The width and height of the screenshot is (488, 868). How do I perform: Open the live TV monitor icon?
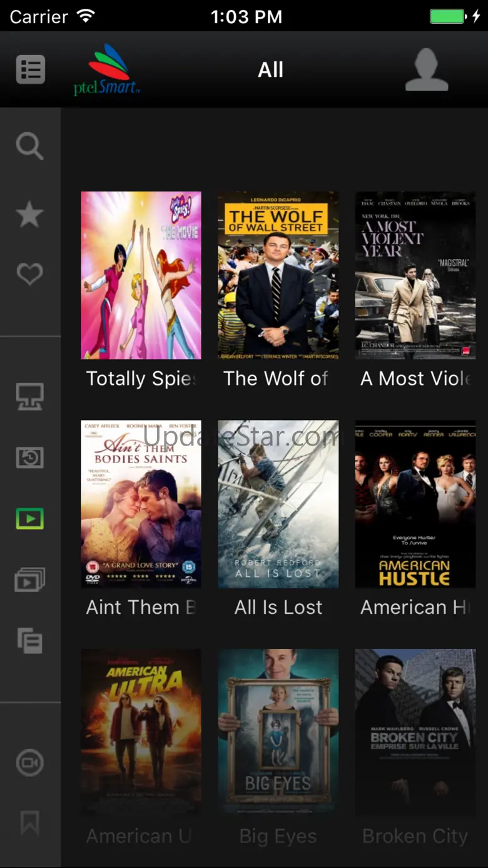[30, 397]
